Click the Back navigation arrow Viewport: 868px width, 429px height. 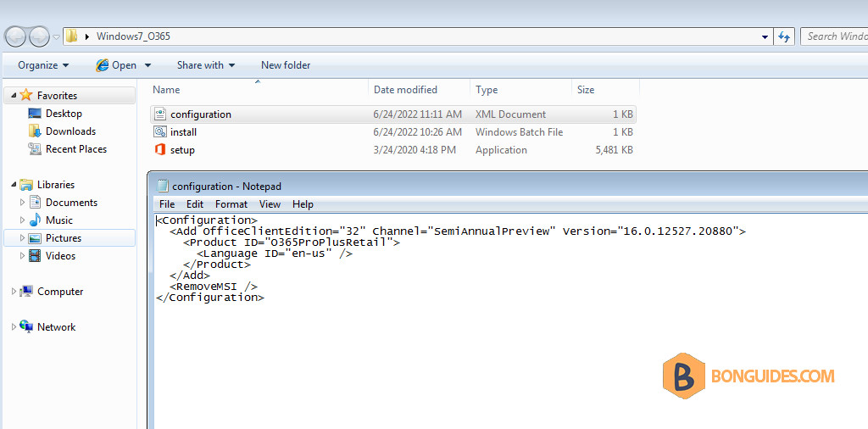click(x=15, y=37)
